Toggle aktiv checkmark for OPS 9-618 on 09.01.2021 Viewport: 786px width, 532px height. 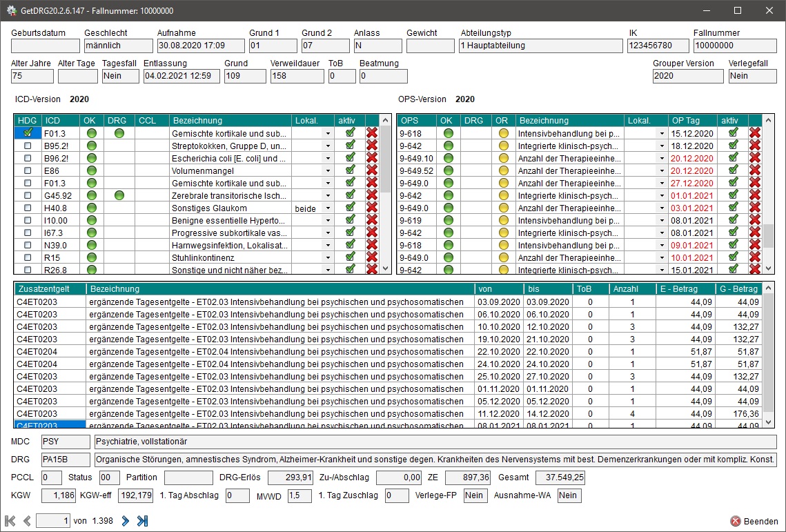[x=734, y=245]
